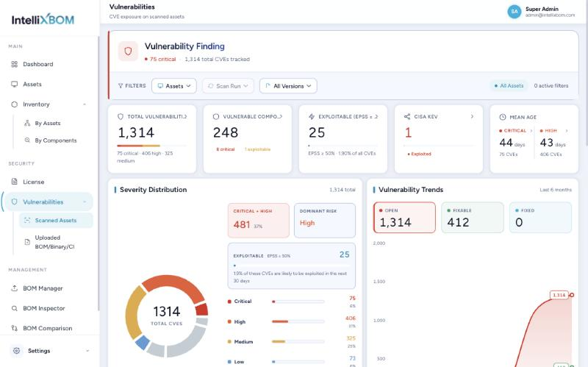Screen dimensions: 588x367
Task: Click the Dashboard grid icon
Action: tap(14, 64)
